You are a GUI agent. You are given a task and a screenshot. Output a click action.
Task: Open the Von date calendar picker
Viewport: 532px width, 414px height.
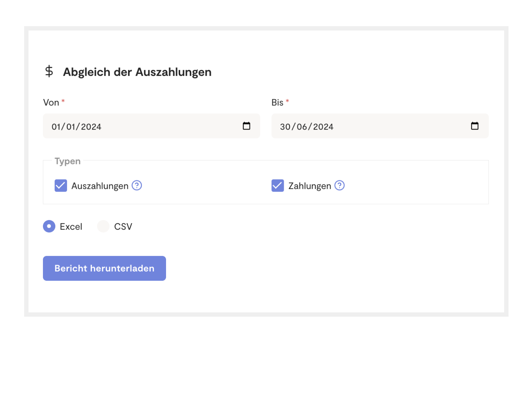point(247,126)
